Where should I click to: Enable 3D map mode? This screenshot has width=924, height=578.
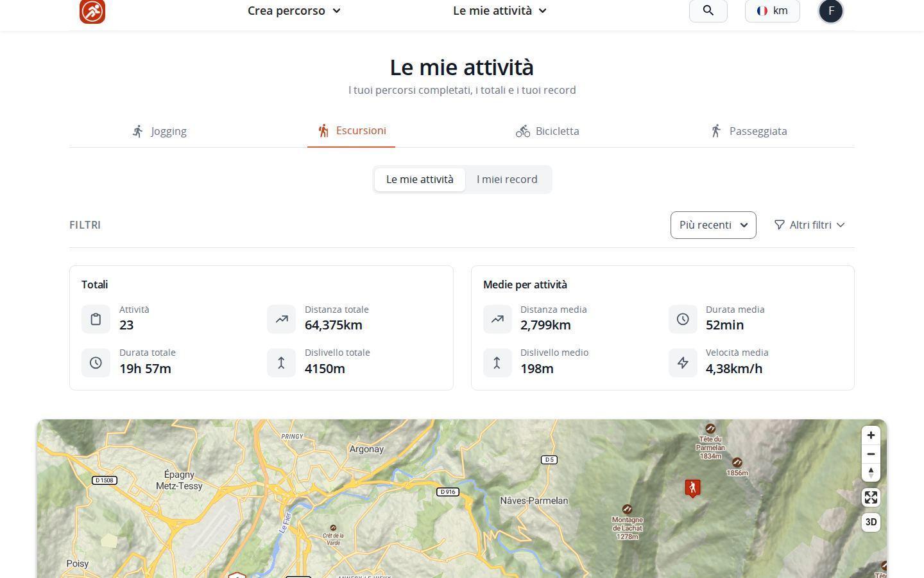click(x=871, y=522)
